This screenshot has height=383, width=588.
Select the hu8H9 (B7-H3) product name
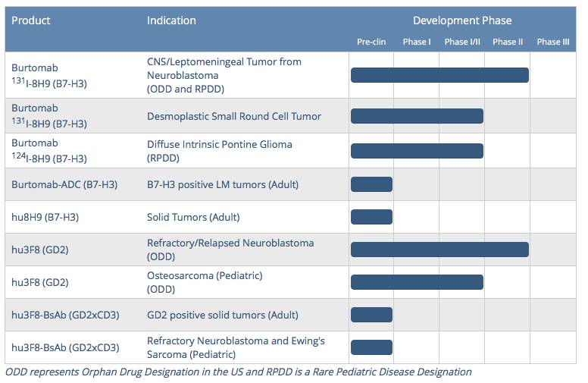click(45, 217)
